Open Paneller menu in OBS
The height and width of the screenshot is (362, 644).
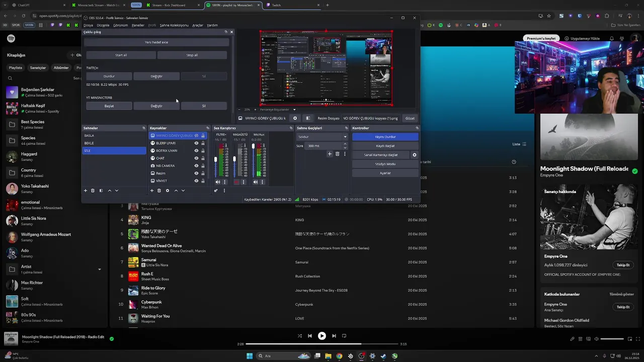click(138, 25)
